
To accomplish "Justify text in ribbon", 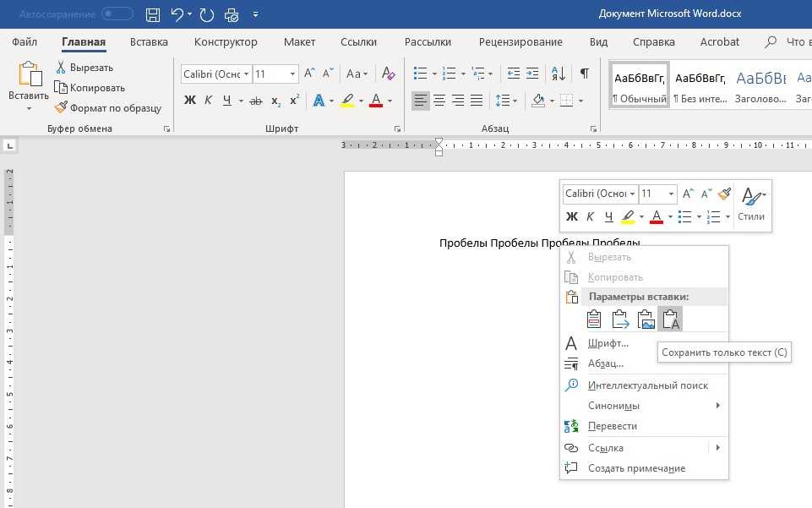I will (477, 101).
